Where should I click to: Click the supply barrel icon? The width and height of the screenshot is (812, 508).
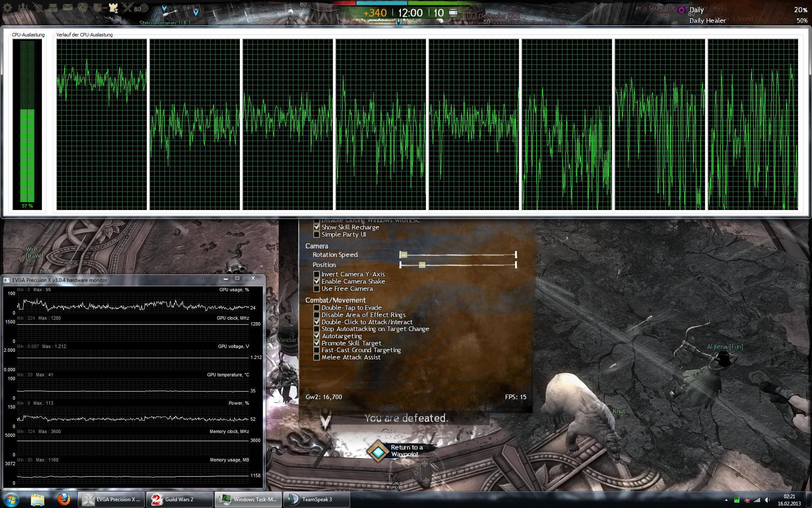pyautogui.click(x=453, y=12)
